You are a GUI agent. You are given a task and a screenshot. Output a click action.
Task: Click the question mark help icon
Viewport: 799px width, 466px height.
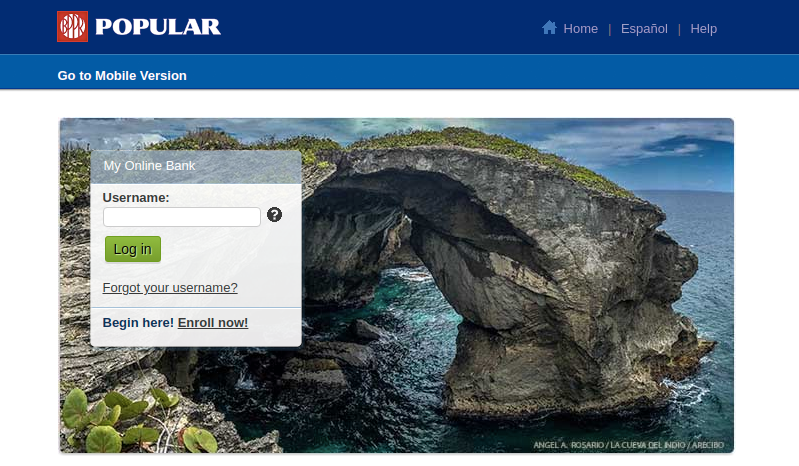[x=274, y=215]
